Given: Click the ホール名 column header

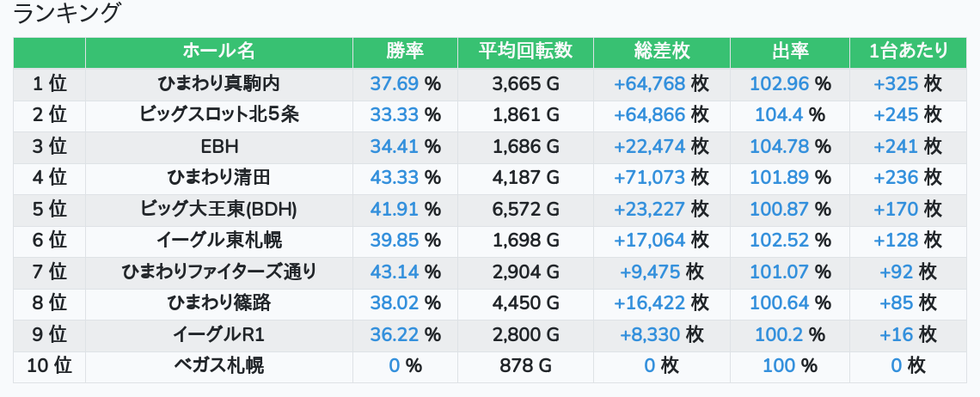Looking at the screenshot, I should tap(219, 52).
